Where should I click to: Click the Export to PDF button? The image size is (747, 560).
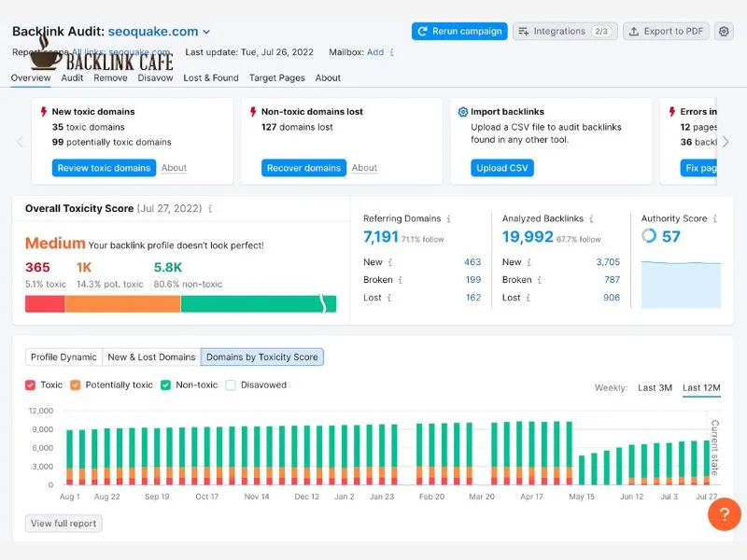(x=666, y=32)
